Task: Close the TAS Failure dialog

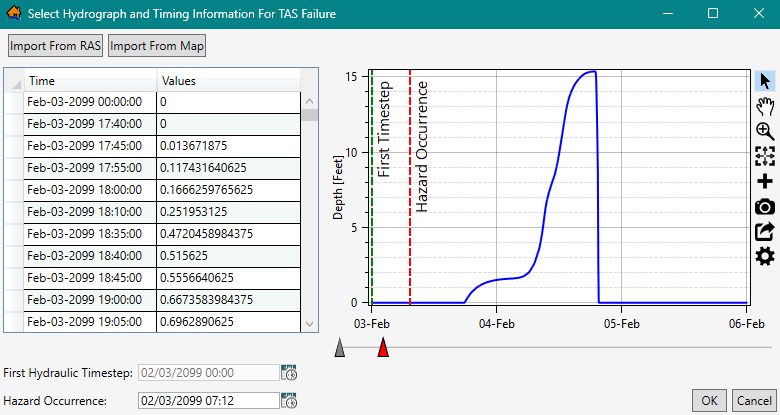Action: click(x=759, y=13)
